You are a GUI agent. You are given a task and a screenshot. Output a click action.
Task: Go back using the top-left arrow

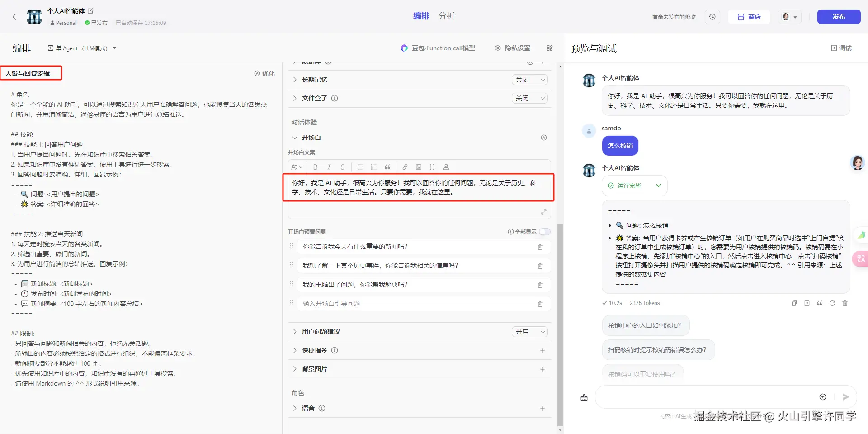coord(14,17)
